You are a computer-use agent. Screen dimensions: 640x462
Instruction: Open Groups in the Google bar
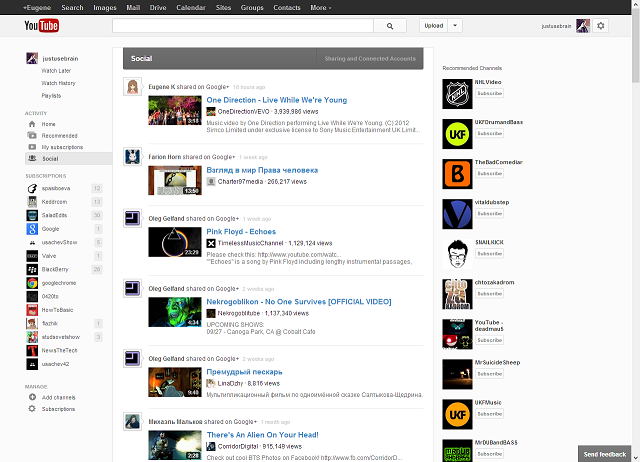tap(252, 7)
